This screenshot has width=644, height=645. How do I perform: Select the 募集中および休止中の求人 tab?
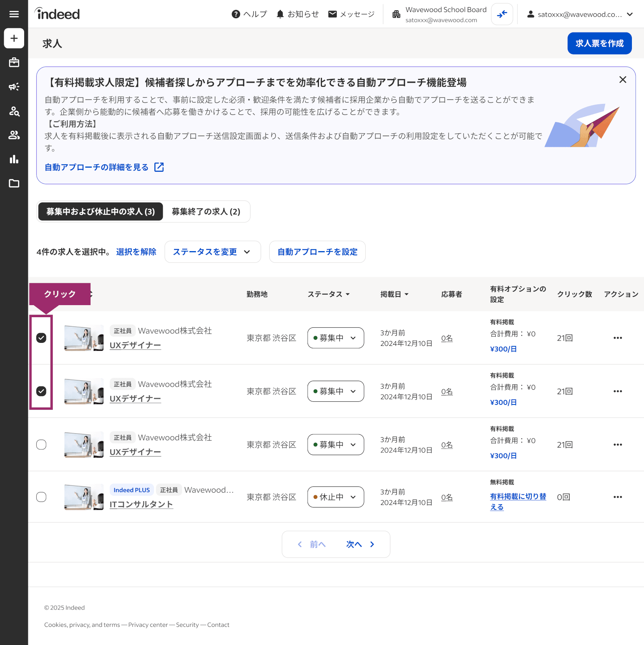(x=100, y=211)
